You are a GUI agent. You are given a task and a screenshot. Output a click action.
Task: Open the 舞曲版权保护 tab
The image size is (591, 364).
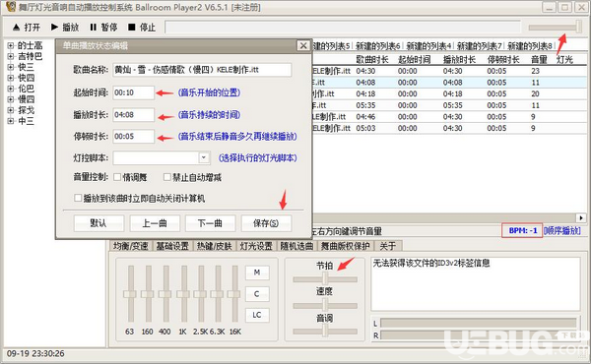[x=346, y=246]
